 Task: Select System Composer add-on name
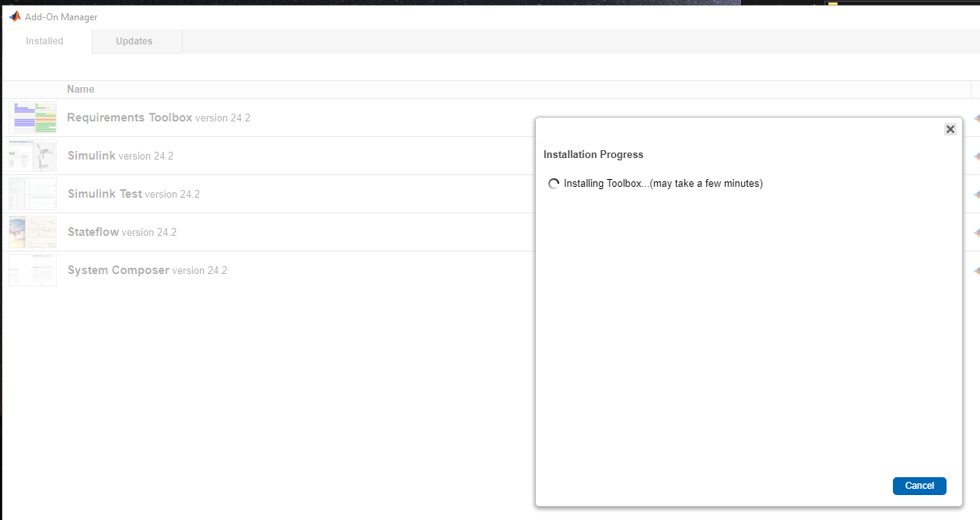[x=118, y=270]
